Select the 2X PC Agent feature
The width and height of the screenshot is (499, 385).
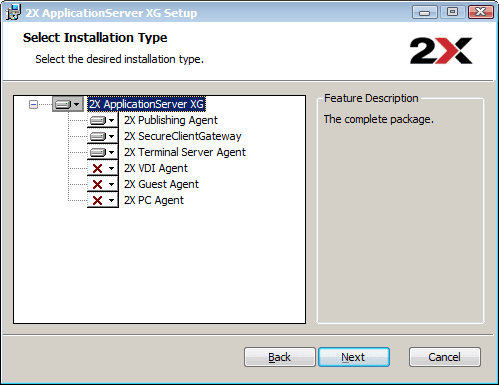[154, 200]
